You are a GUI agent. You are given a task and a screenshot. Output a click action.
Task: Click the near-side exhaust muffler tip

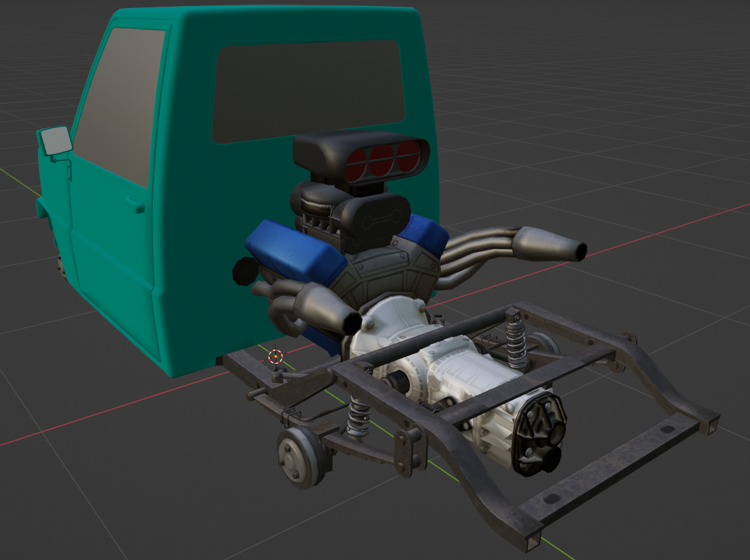tap(328, 309)
